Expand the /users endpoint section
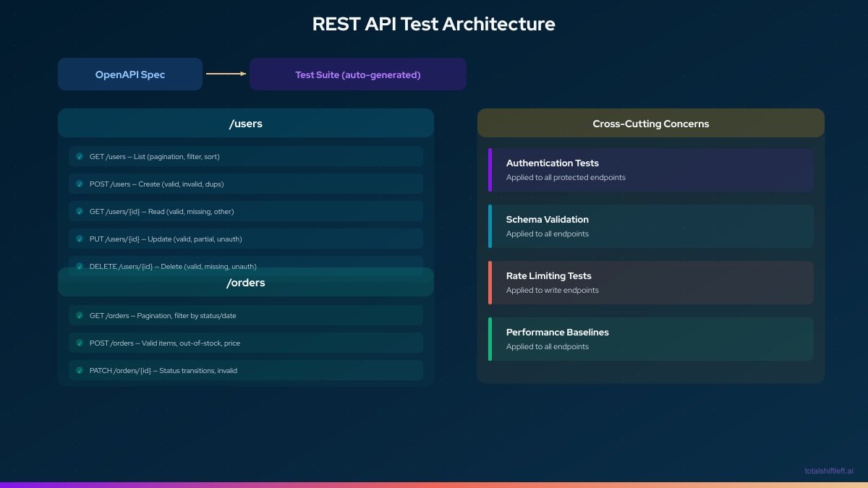This screenshot has width=868, height=488. click(x=246, y=123)
